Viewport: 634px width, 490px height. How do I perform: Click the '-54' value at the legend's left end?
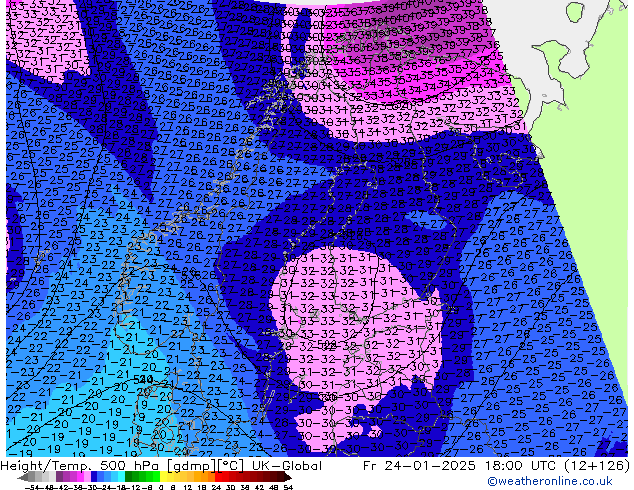32,488
